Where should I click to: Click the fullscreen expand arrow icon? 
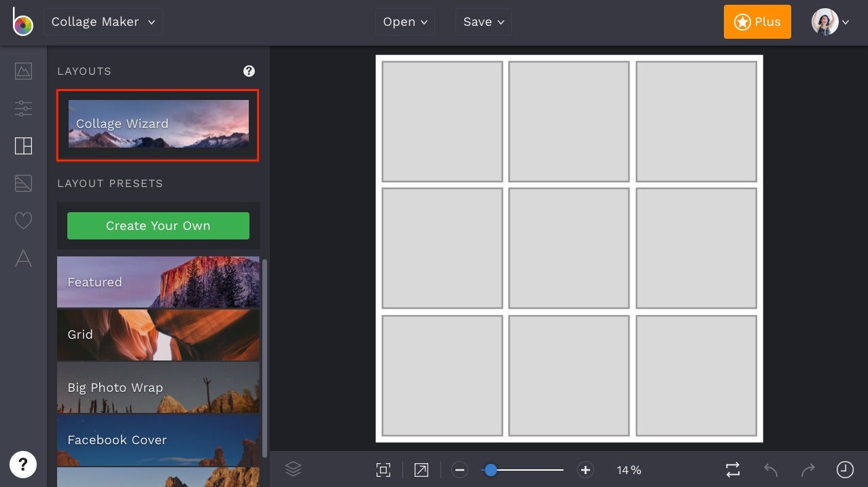coord(421,470)
